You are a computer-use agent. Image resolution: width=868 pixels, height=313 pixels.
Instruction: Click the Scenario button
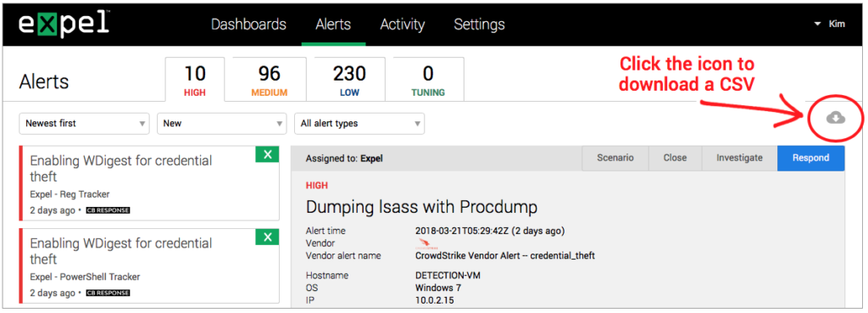click(615, 158)
